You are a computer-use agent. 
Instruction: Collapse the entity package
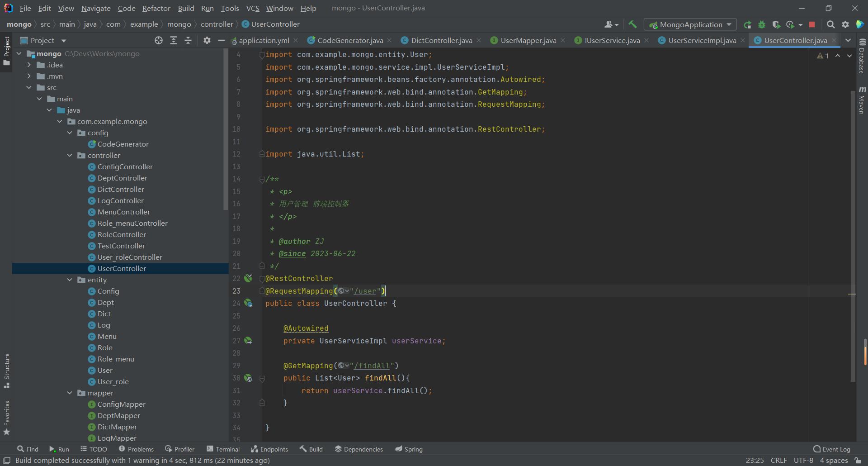click(x=70, y=280)
